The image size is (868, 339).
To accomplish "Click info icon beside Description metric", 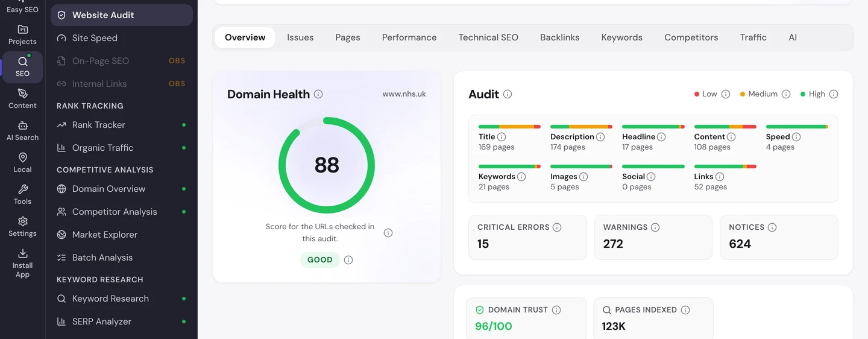I will [x=600, y=137].
